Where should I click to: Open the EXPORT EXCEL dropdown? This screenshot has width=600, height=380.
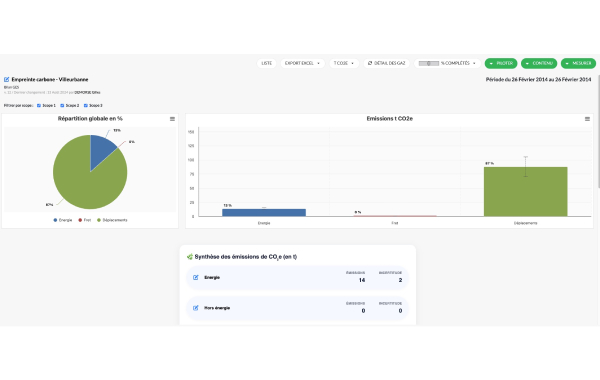click(302, 63)
